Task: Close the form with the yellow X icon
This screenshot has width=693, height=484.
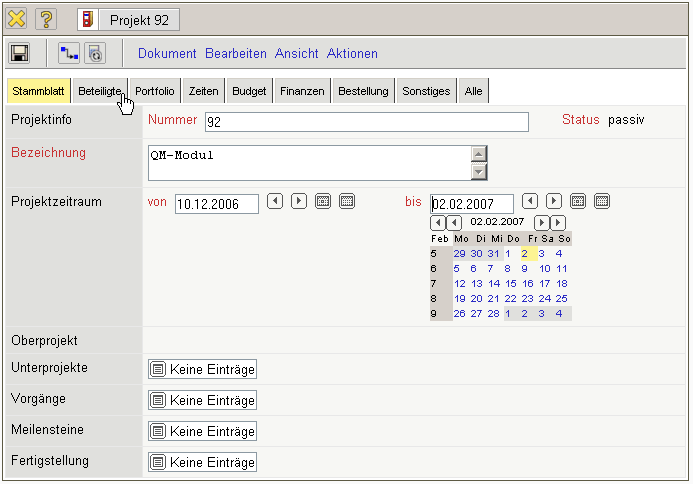Action: point(18,19)
